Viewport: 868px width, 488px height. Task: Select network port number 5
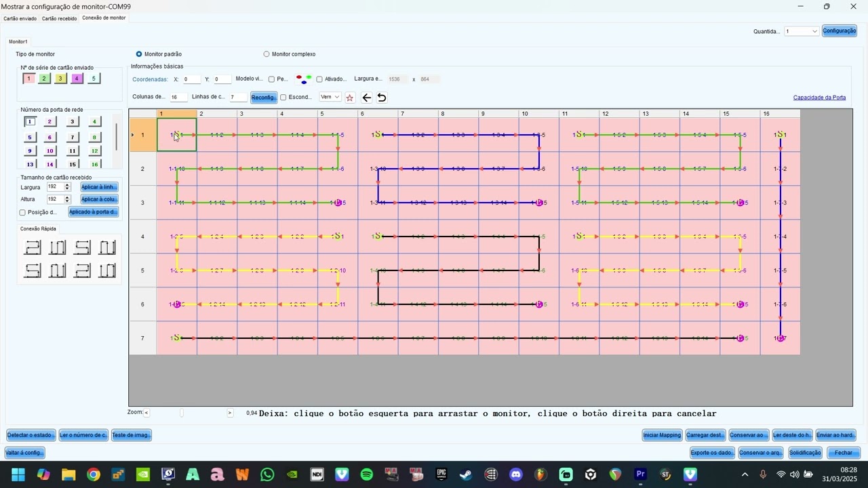tap(30, 138)
